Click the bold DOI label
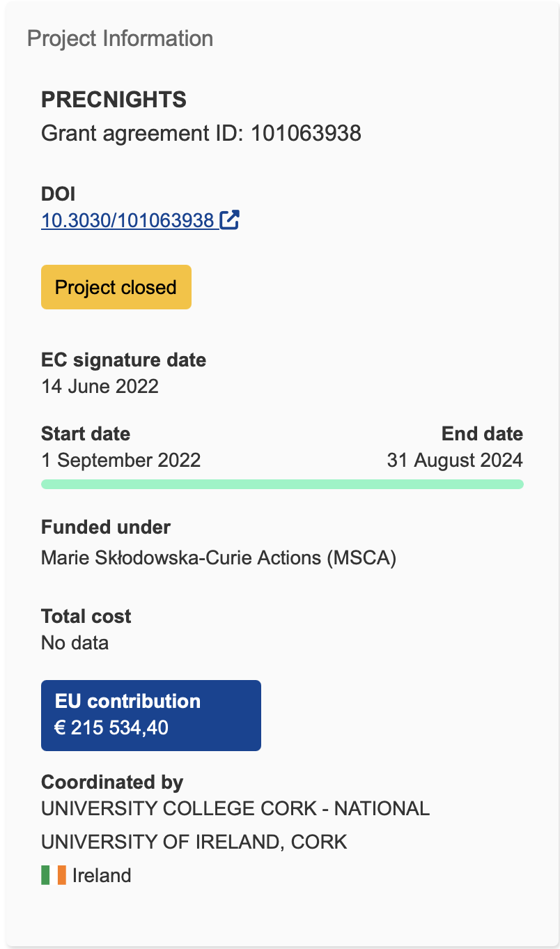 pyautogui.click(x=58, y=194)
